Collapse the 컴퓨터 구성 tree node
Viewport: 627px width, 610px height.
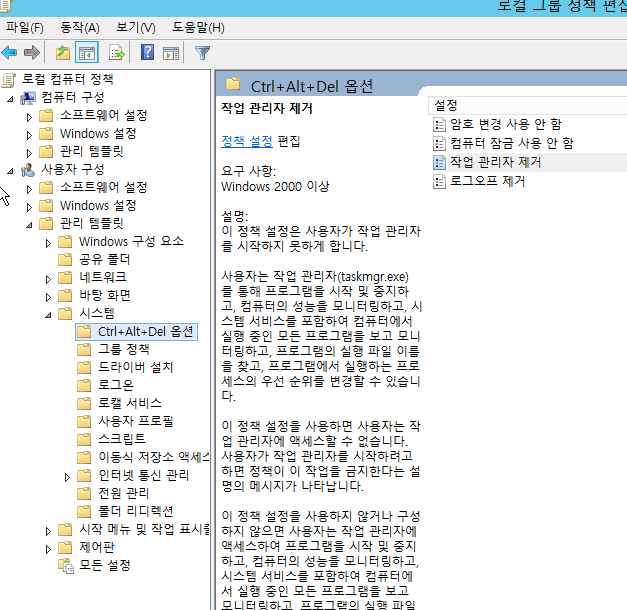[x=10, y=99]
